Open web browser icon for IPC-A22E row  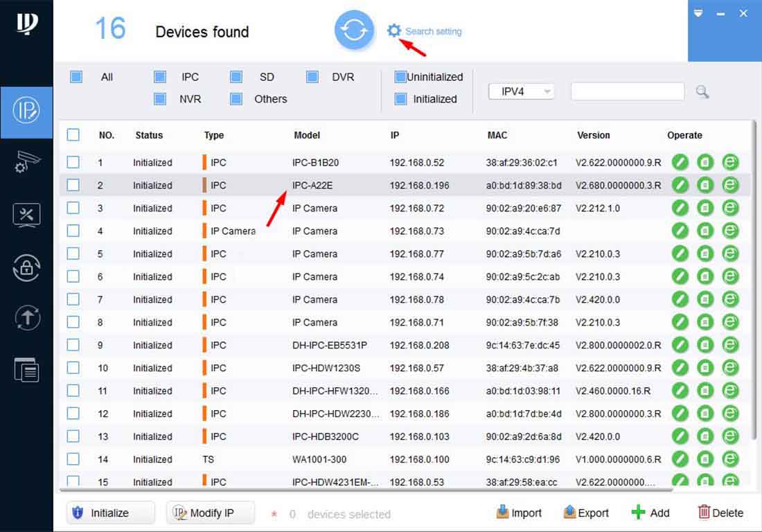pyautogui.click(x=730, y=185)
